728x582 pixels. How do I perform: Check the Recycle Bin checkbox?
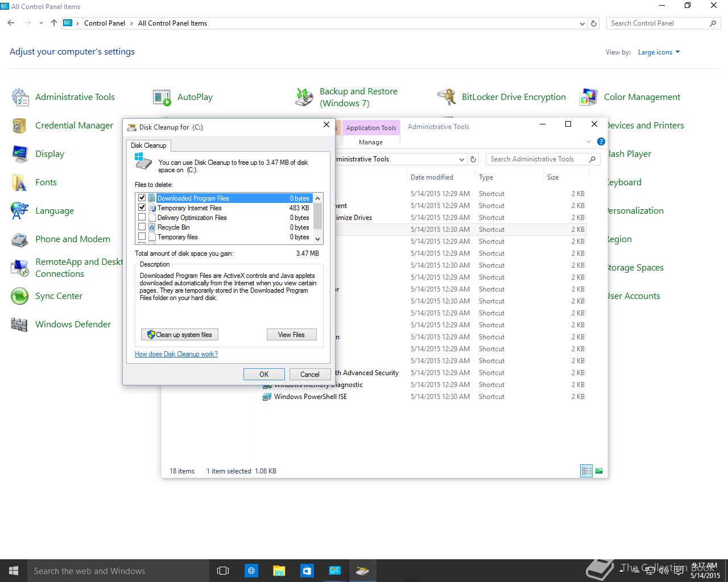(142, 227)
